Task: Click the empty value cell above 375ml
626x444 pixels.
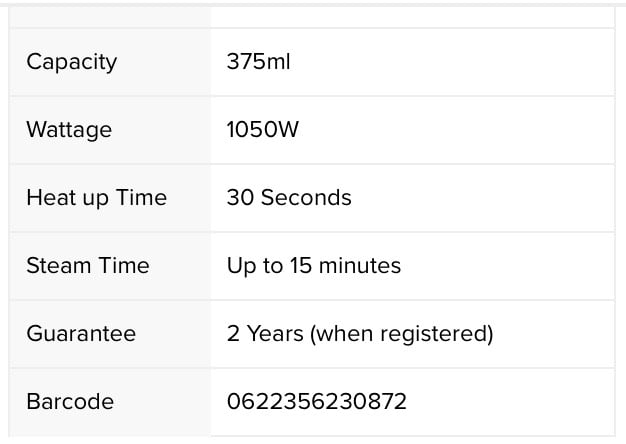Action: (412, 18)
